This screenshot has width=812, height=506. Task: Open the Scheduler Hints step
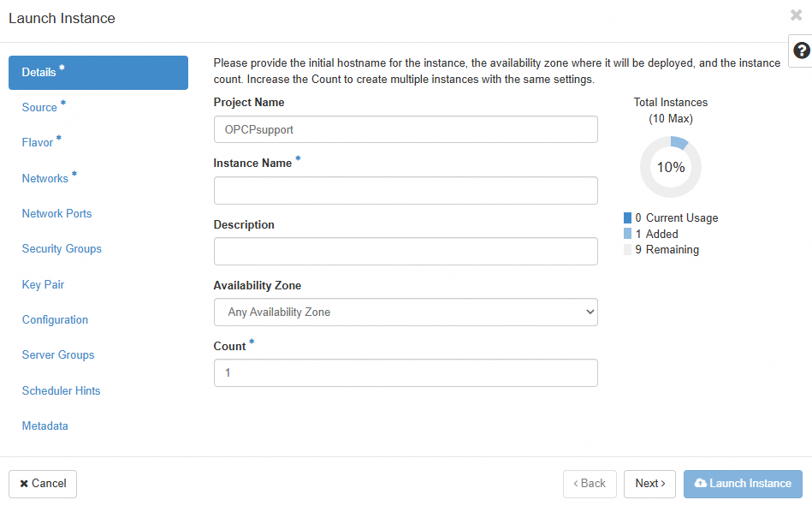pyautogui.click(x=61, y=390)
